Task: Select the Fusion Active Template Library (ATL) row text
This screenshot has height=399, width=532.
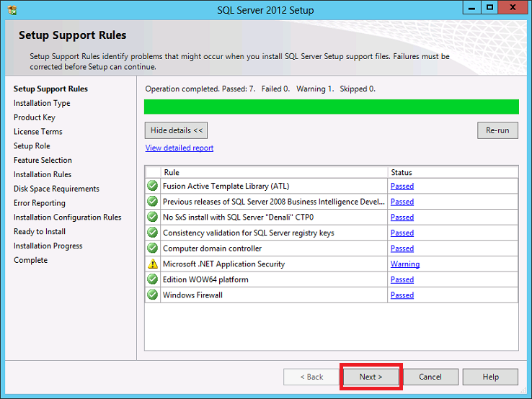Action: coord(226,186)
